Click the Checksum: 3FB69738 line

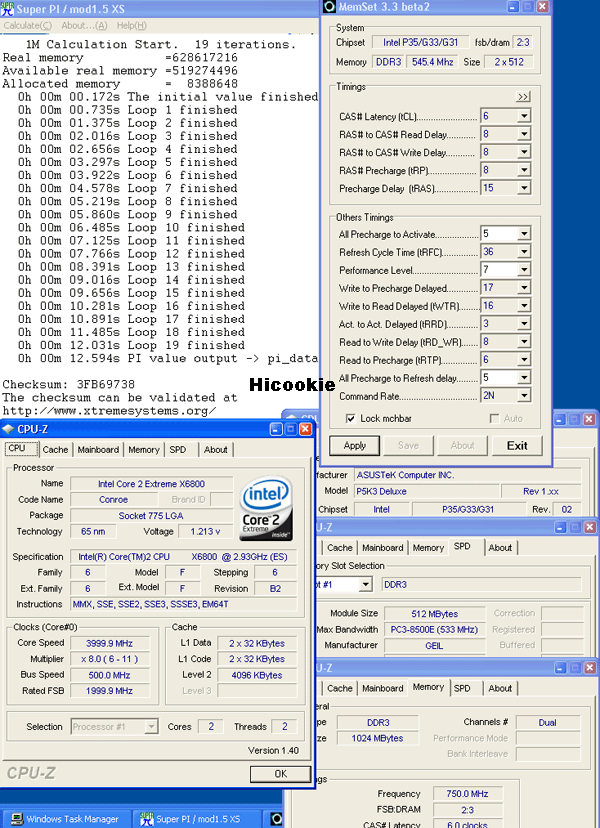pos(69,384)
